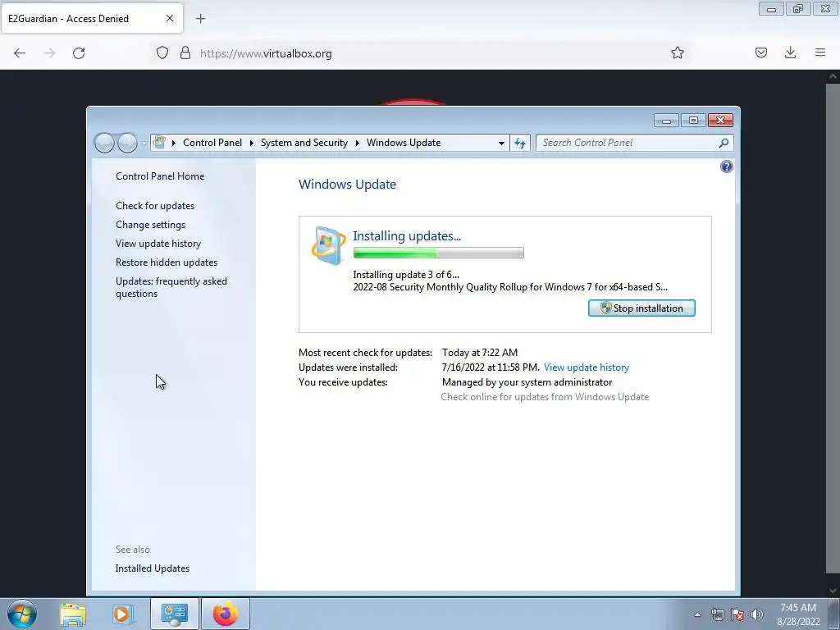Open Installed Updates under See also
Image resolution: width=840 pixels, height=630 pixels.
[152, 568]
